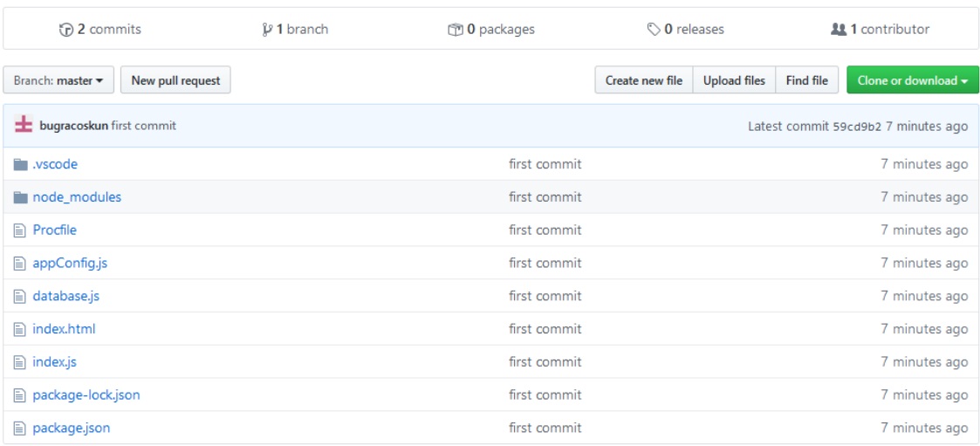The height and width of the screenshot is (446, 980).
Task: Open the appConfig.js file link
Action: pos(70,263)
